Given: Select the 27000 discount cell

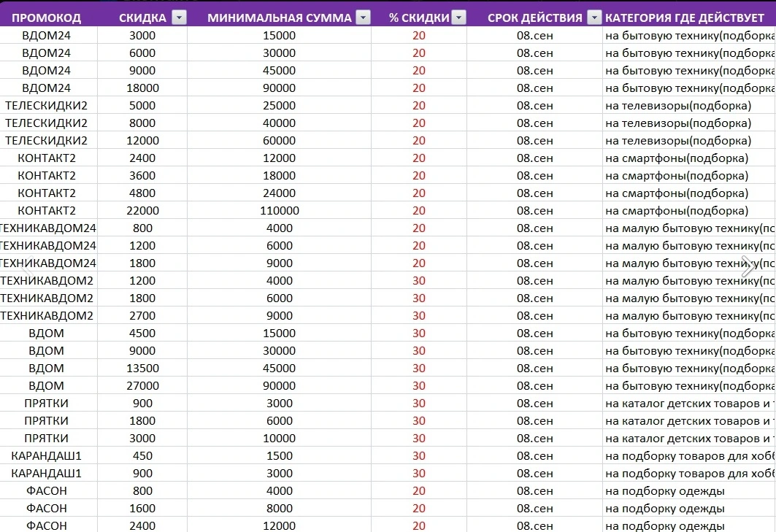Looking at the screenshot, I should (142, 386).
